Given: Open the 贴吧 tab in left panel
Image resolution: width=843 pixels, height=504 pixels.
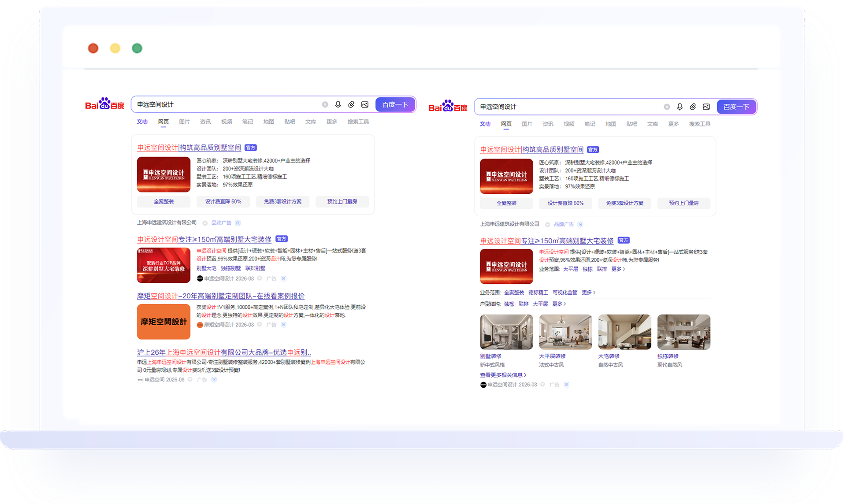Looking at the screenshot, I should (x=290, y=122).
